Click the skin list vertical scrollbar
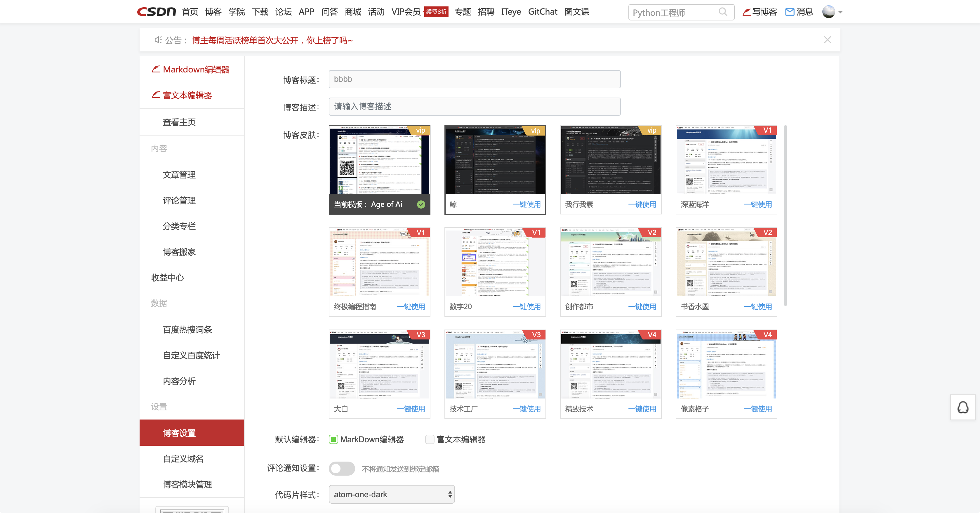 click(x=785, y=215)
